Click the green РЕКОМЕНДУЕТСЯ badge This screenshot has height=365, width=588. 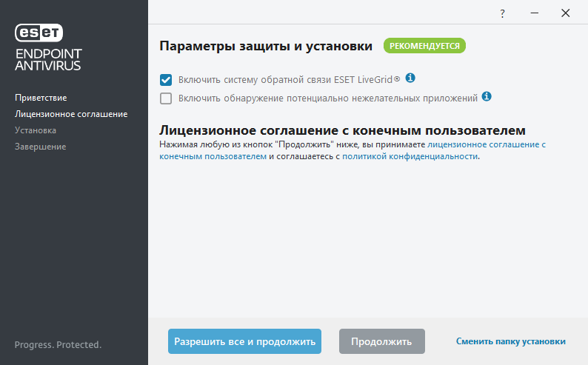(x=424, y=46)
